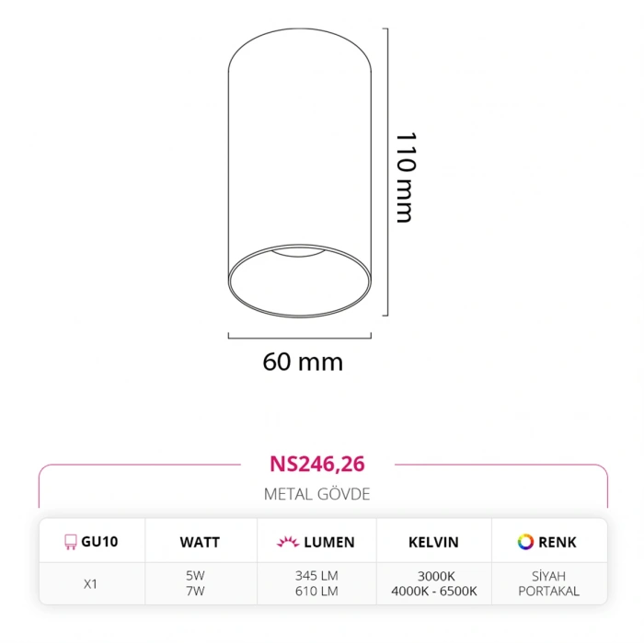Click the lumen sunburst icon

pyautogui.click(x=286, y=542)
